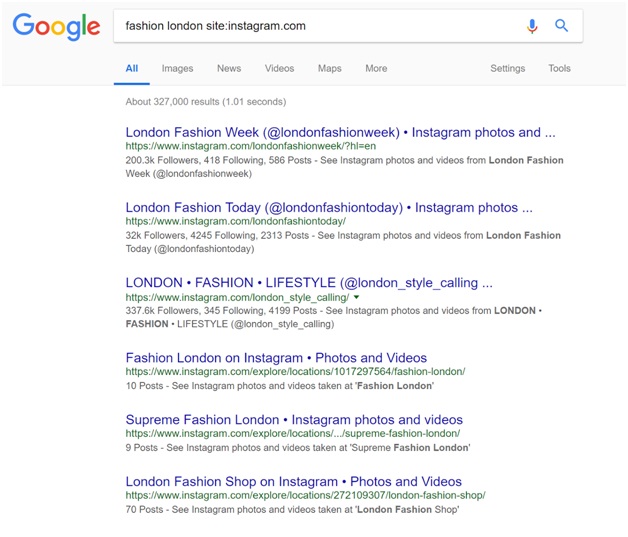Image resolution: width=628 pixels, height=537 pixels.
Task: Switch to the Images tab
Action: 177,68
